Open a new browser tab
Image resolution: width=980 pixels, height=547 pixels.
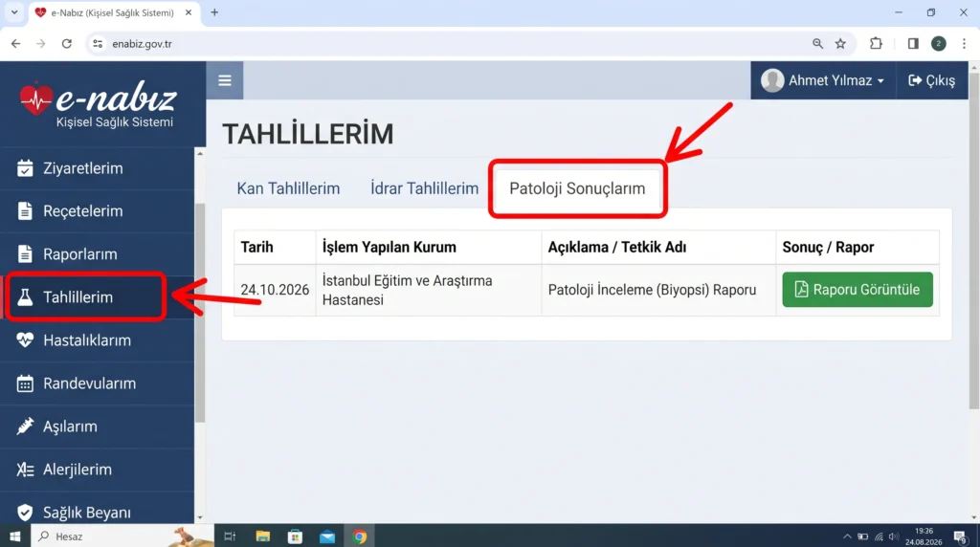pyautogui.click(x=214, y=12)
